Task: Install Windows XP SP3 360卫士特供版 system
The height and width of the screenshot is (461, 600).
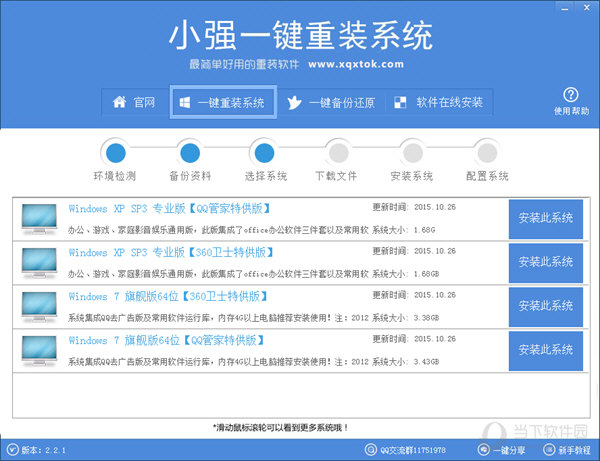Action: pos(546,263)
